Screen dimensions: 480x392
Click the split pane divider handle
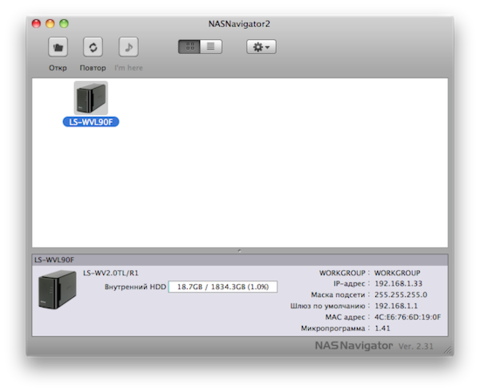click(240, 251)
